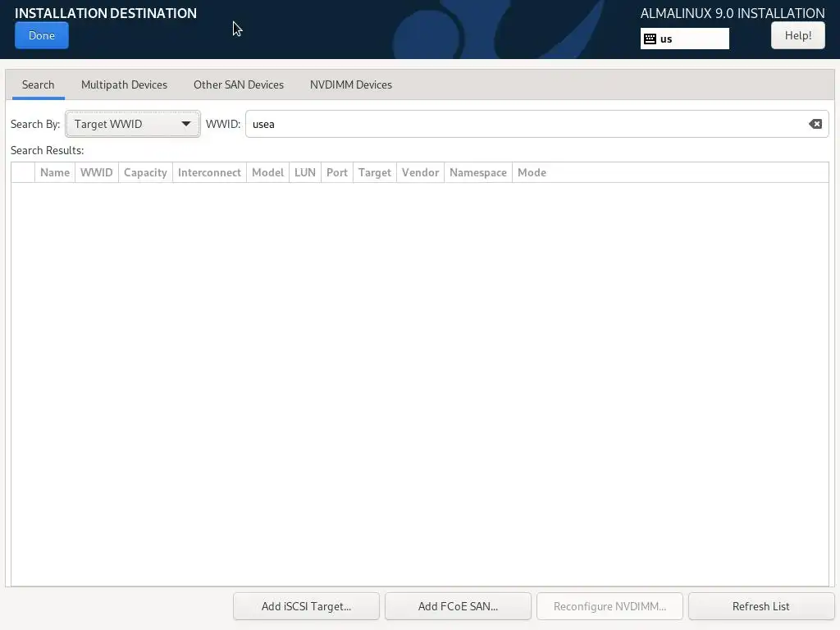Screen dimensions: 840x630
Task: Sort by Interconnect column header
Action: [209, 172]
